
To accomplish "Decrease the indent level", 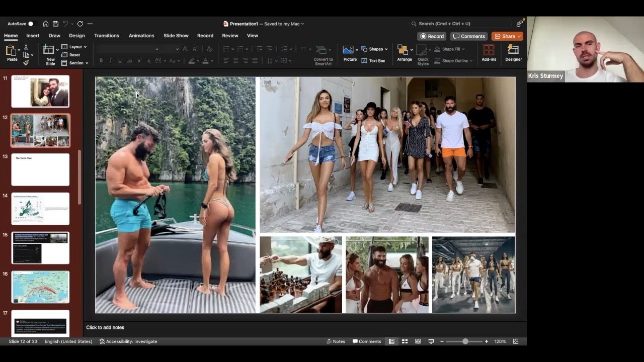I will pyautogui.click(x=260, y=49).
